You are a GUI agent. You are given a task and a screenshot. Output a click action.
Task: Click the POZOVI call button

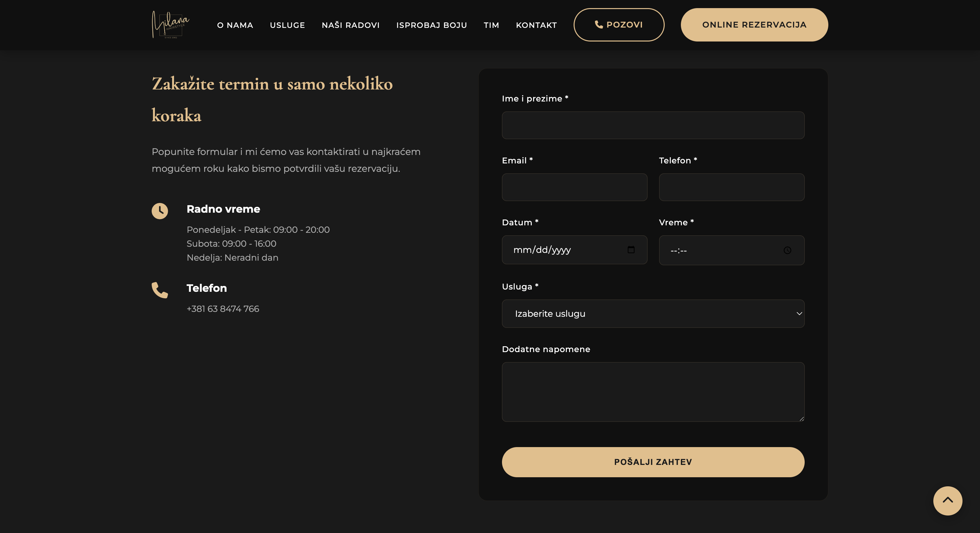pyautogui.click(x=619, y=25)
